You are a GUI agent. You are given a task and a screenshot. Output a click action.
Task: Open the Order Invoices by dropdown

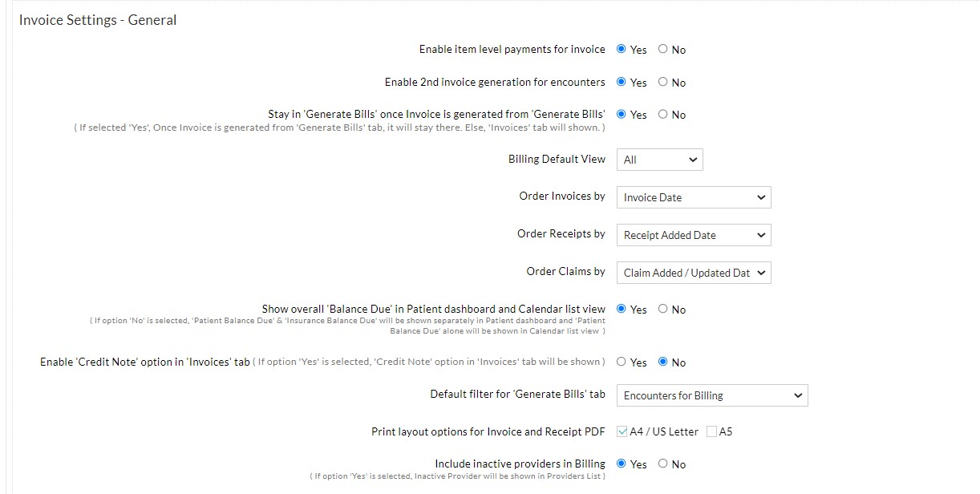tap(693, 197)
